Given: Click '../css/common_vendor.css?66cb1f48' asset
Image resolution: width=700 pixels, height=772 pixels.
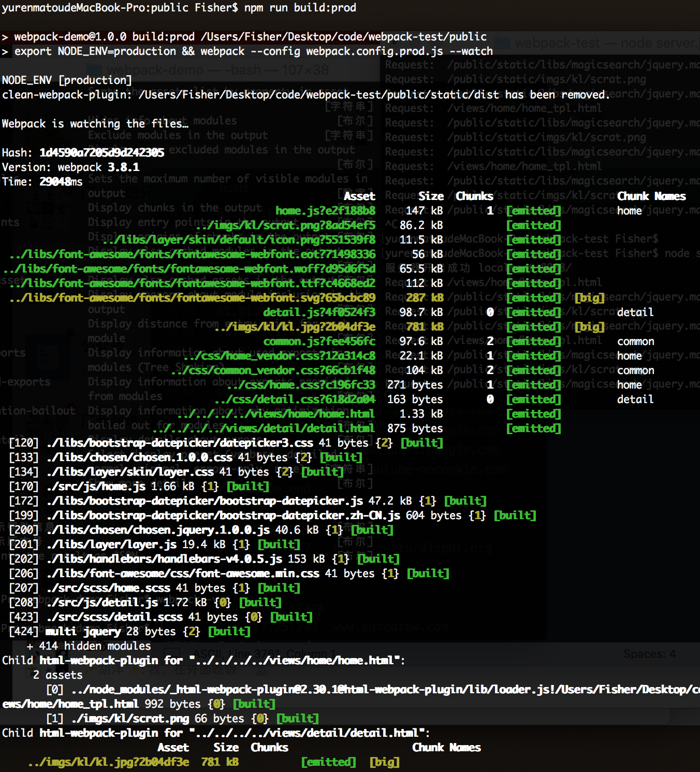Looking at the screenshot, I should [x=273, y=370].
